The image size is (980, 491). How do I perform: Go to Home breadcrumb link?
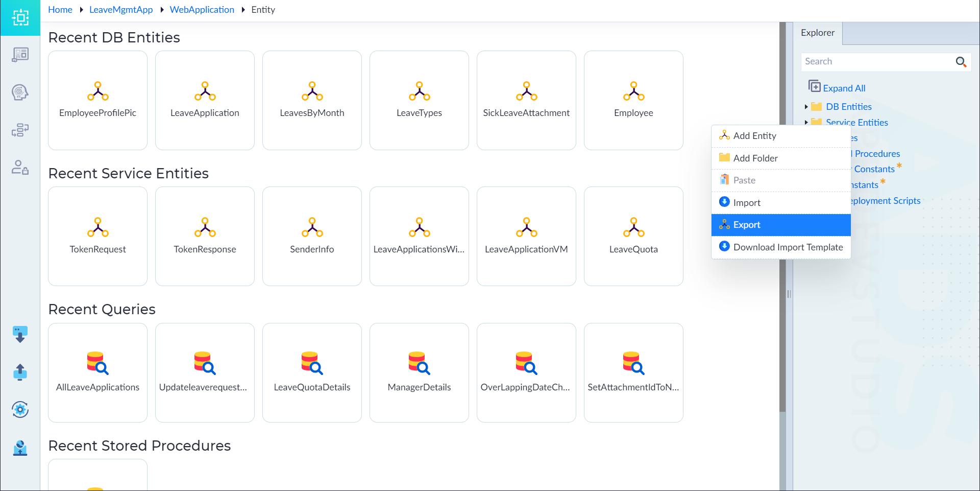(60, 10)
